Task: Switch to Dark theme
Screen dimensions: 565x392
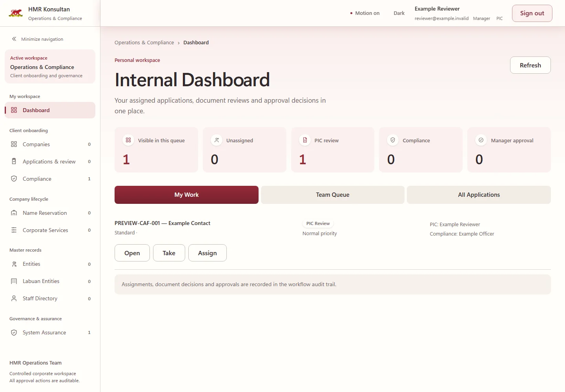Action: click(x=399, y=13)
